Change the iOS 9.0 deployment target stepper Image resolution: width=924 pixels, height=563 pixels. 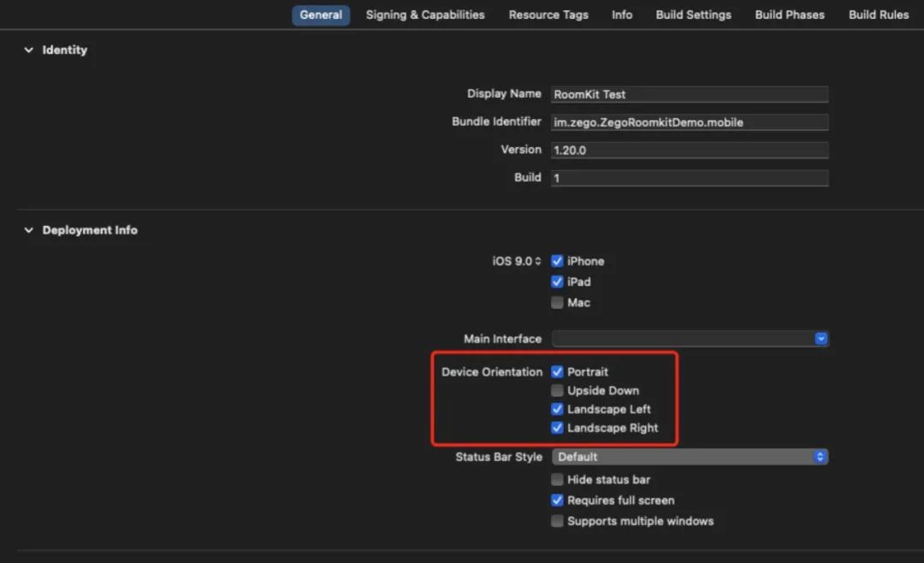coord(538,262)
